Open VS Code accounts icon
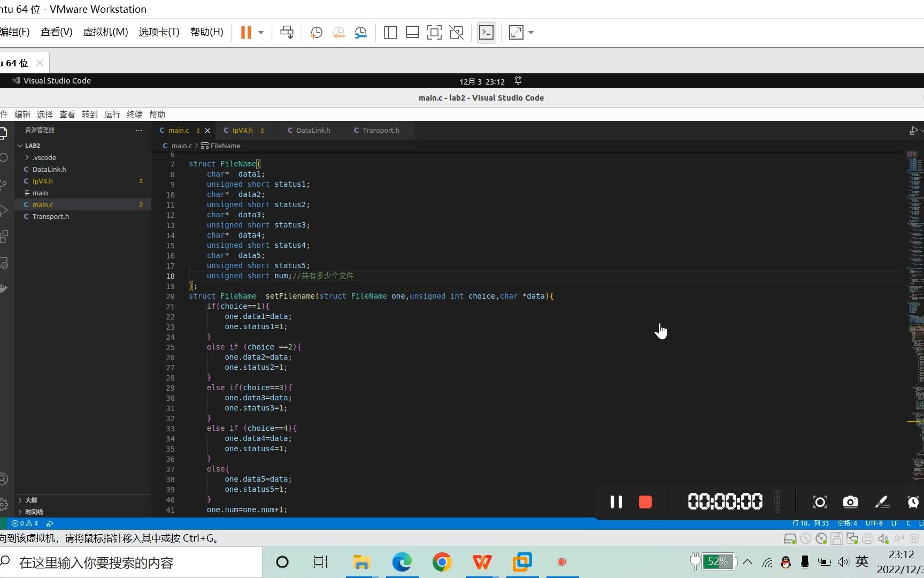 tap(4, 479)
